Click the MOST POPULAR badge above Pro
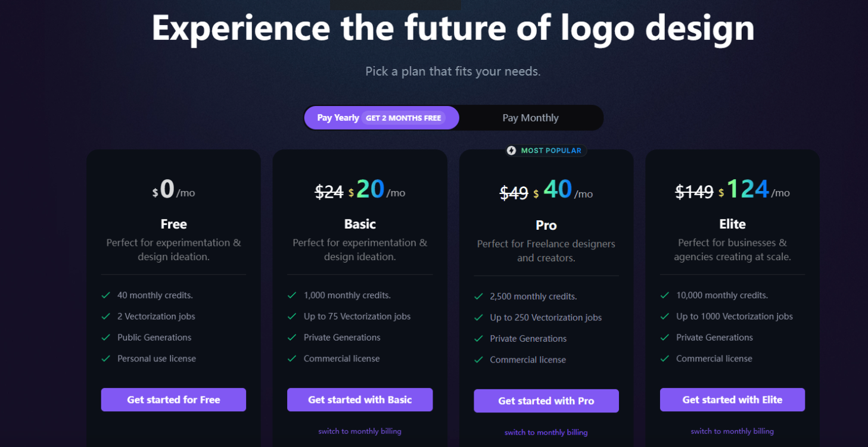868x447 pixels. [x=545, y=151]
